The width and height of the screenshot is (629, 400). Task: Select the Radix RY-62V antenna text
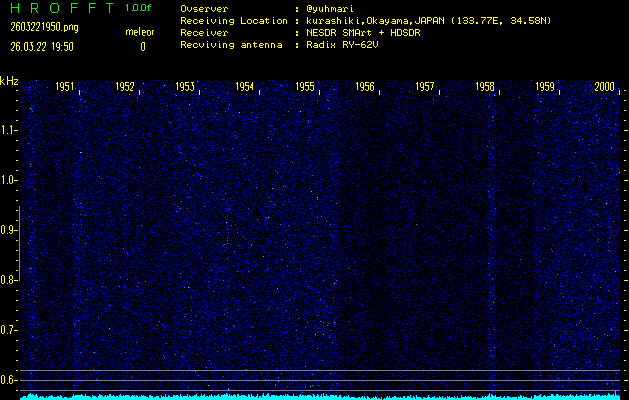[342, 45]
